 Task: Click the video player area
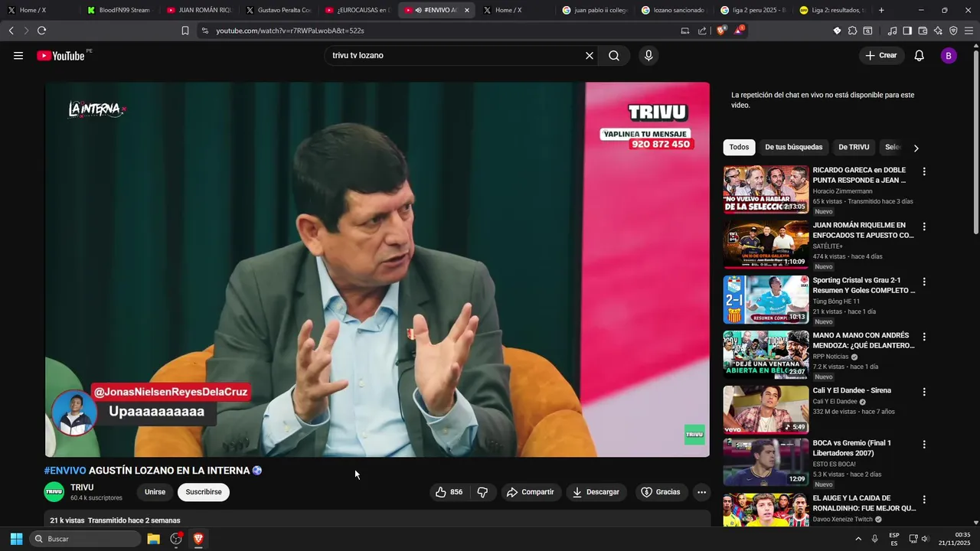click(377, 269)
